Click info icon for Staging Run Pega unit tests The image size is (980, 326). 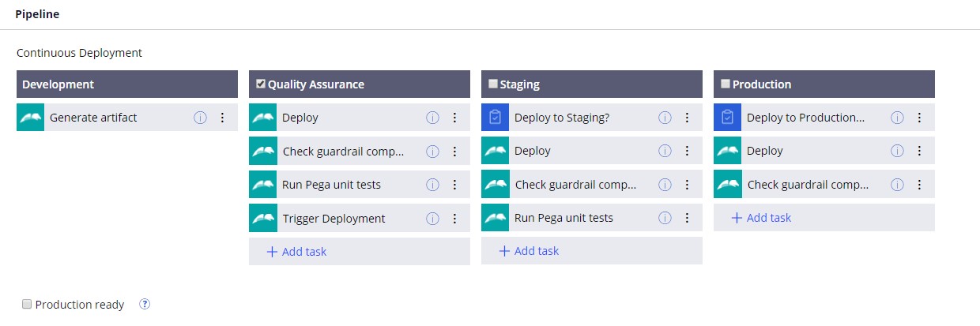coord(665,218)
